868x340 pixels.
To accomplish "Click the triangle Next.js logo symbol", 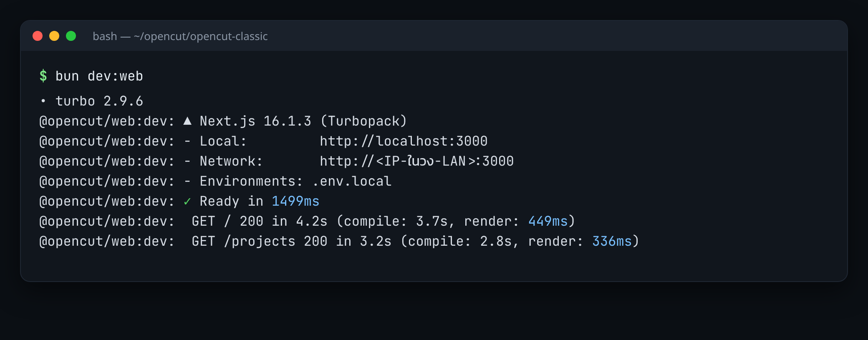I will 187,121.
